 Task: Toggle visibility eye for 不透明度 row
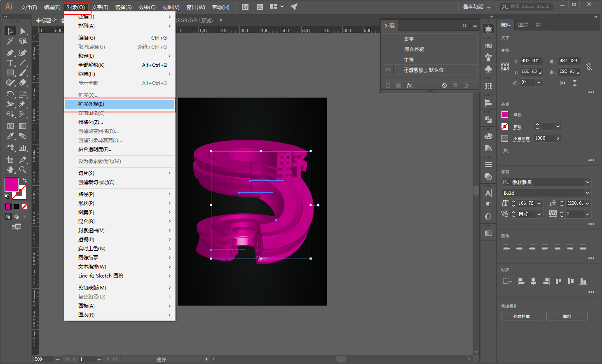tap(388, 70)
